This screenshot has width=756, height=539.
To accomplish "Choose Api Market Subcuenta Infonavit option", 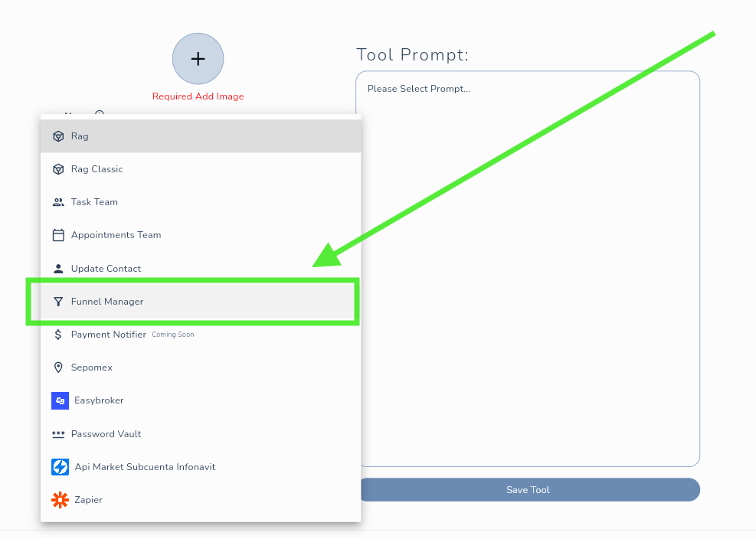I will tap(145, 467).
